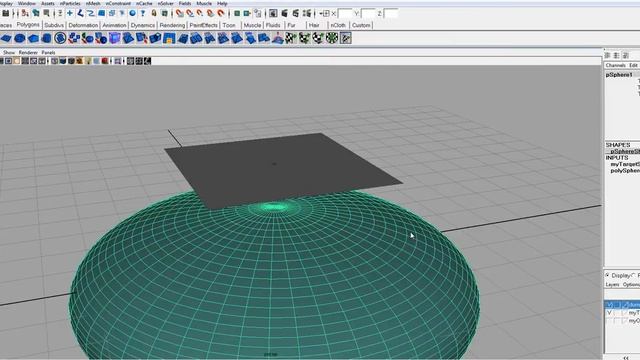Image resolution: width=640 pixels, height=360 pixels.
Task: Open the Window menu
Action: pos(27,3)
